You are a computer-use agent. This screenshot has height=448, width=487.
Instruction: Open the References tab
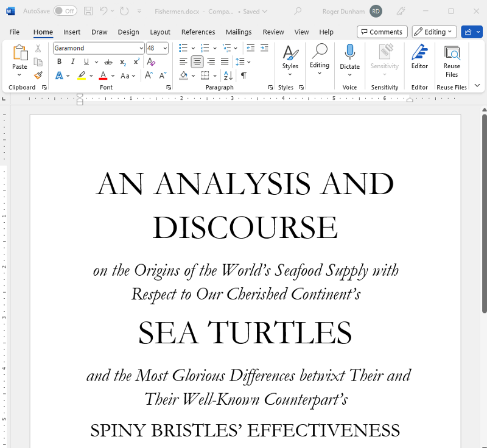click(198, 32)
